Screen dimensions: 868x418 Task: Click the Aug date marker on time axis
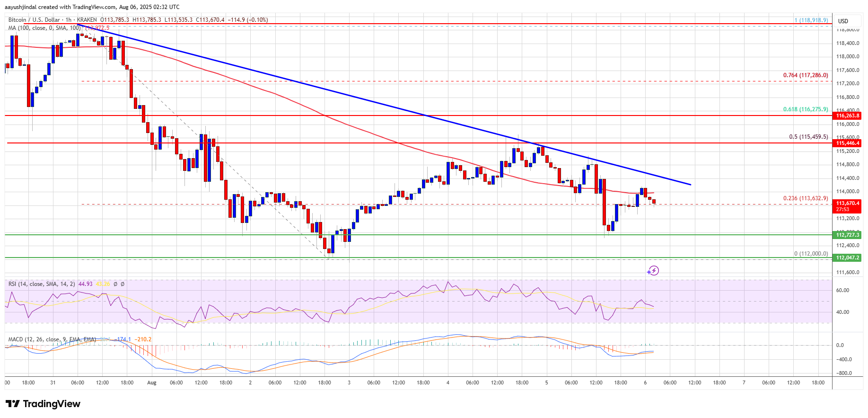(x=151, y=382)
